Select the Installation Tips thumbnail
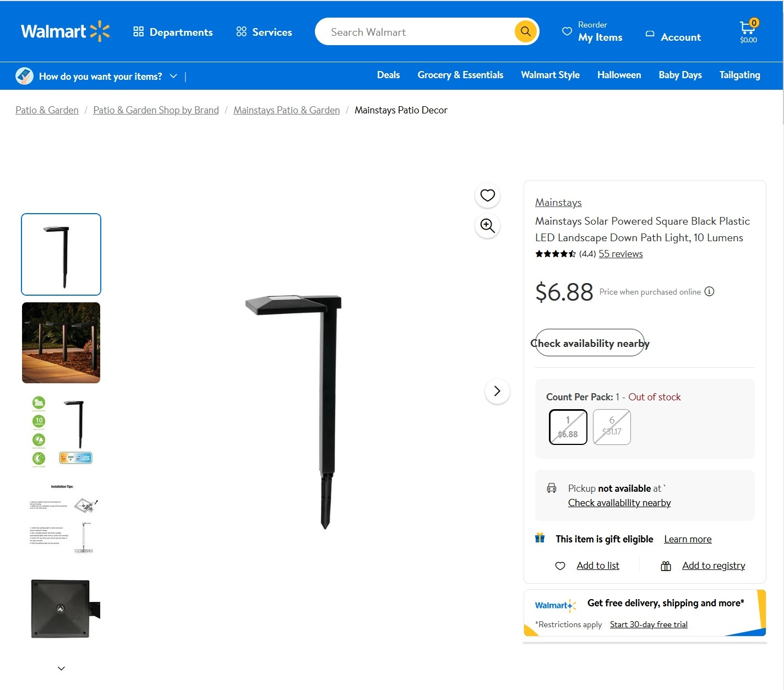 (61, 519)
